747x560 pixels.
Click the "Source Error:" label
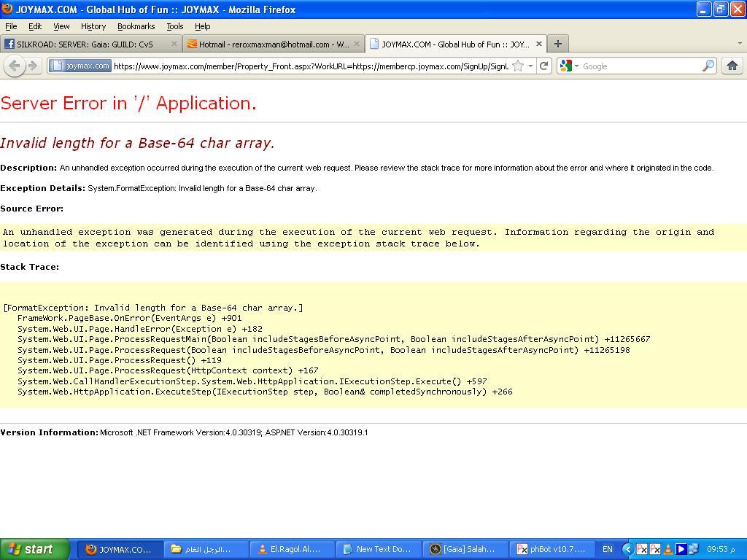tap(31, 209)
